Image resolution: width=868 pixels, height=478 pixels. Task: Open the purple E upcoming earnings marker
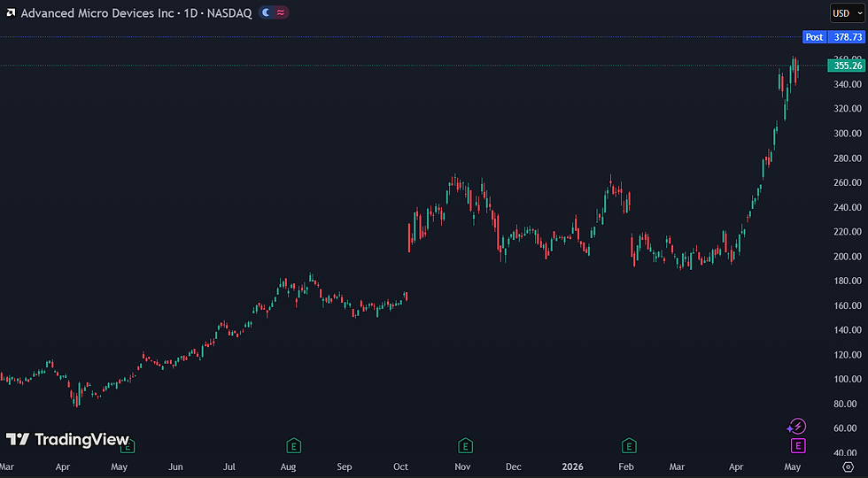798,444
